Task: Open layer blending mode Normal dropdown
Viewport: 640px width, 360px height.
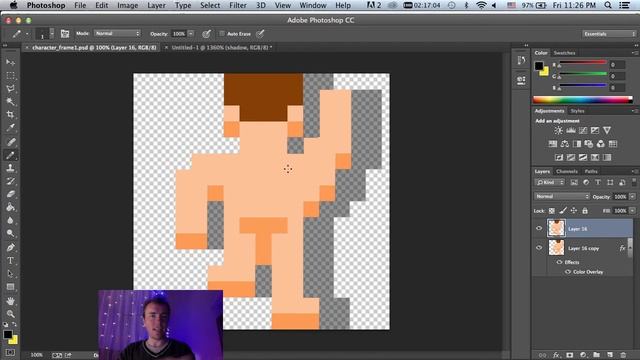Action: (x=562, y=196)
